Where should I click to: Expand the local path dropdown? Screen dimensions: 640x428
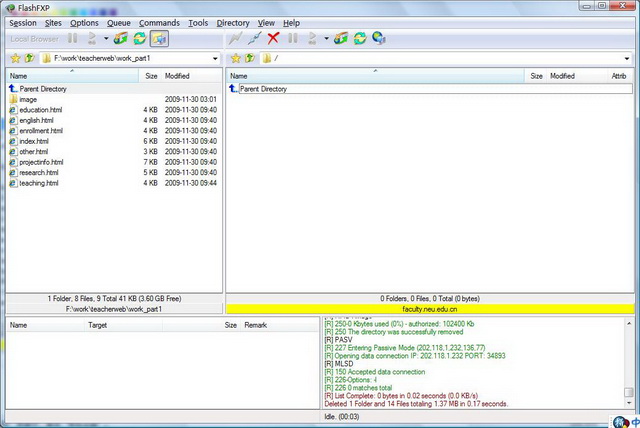[x=215, y=59]
